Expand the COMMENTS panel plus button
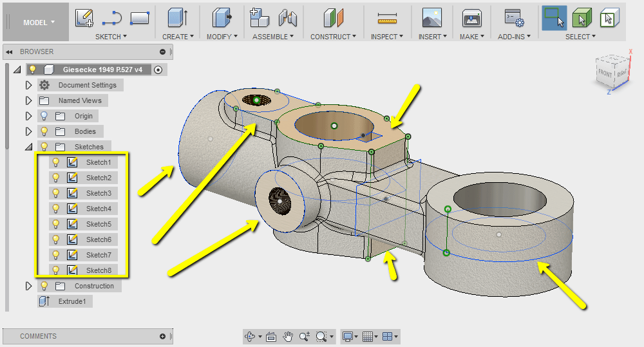 163,336
